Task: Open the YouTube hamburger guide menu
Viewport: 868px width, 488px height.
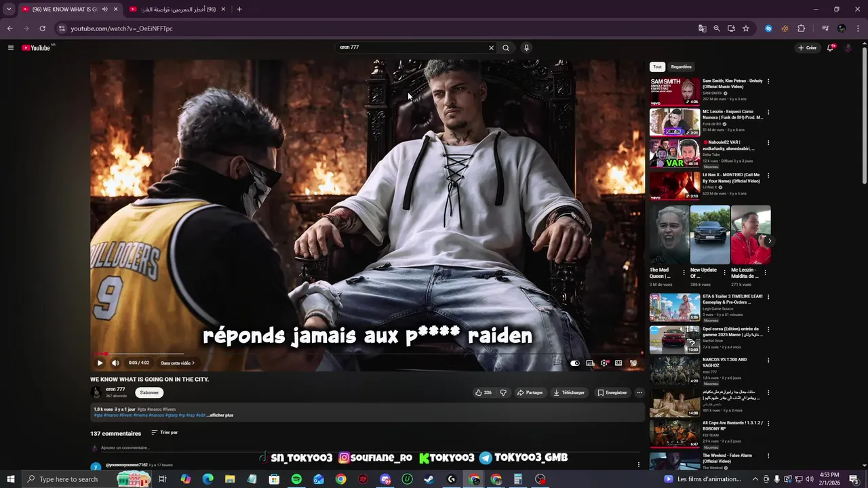Action: click(x=11, y=47)
